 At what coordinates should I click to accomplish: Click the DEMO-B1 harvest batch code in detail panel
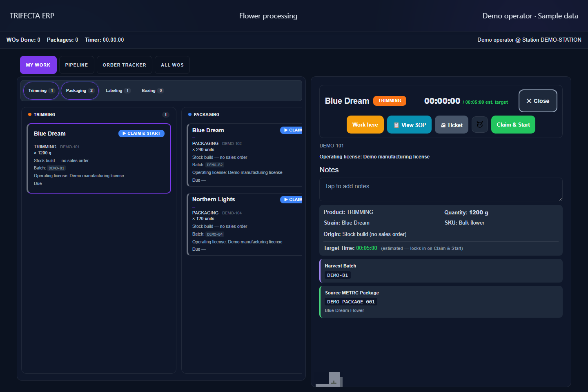pos(338,275)
